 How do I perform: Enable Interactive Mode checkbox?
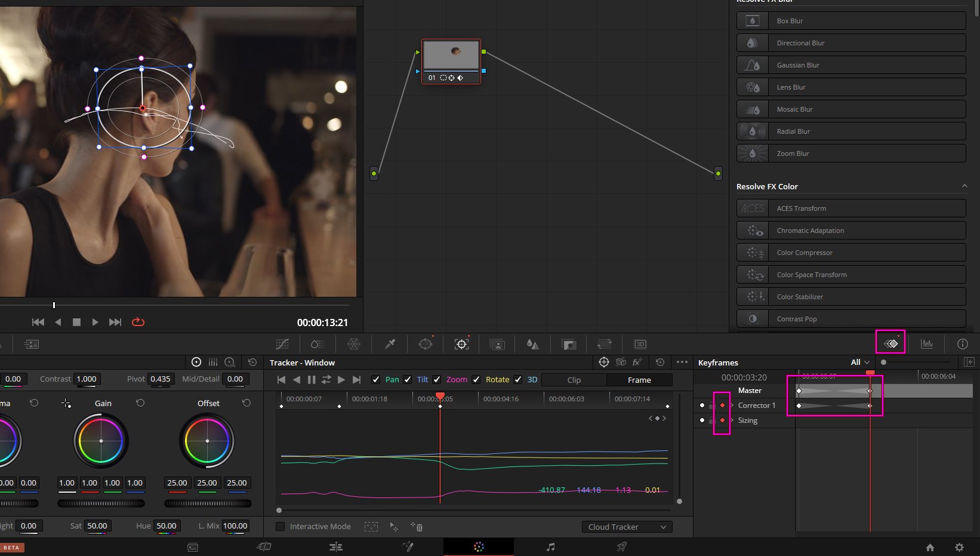pyautogui.click(x=280, y=526)
